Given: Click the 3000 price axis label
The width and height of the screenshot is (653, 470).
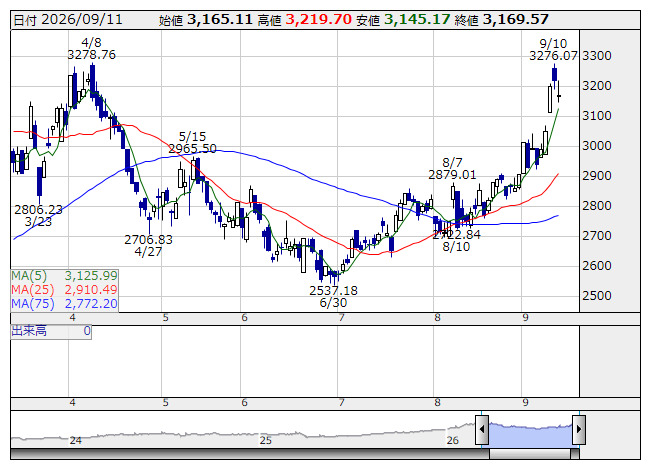Looking at the screenshot, I should (597, 146).
